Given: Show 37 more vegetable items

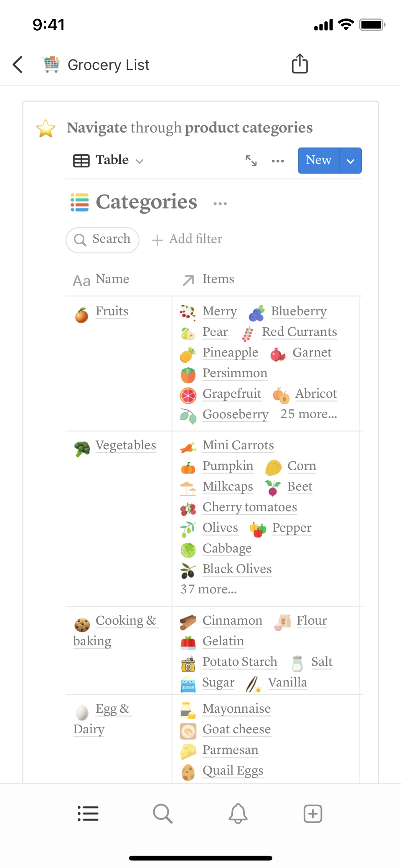Looking at the screenshot, I should pos(209,589).
